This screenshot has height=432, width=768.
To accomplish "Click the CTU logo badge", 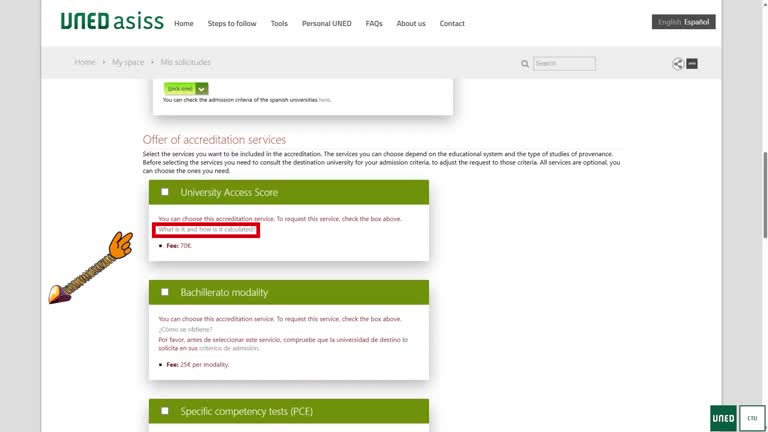I will 750,418.
